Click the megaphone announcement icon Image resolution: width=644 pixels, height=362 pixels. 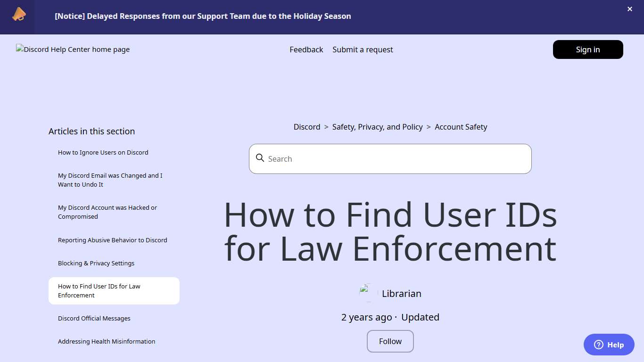[x=18, y=14]
